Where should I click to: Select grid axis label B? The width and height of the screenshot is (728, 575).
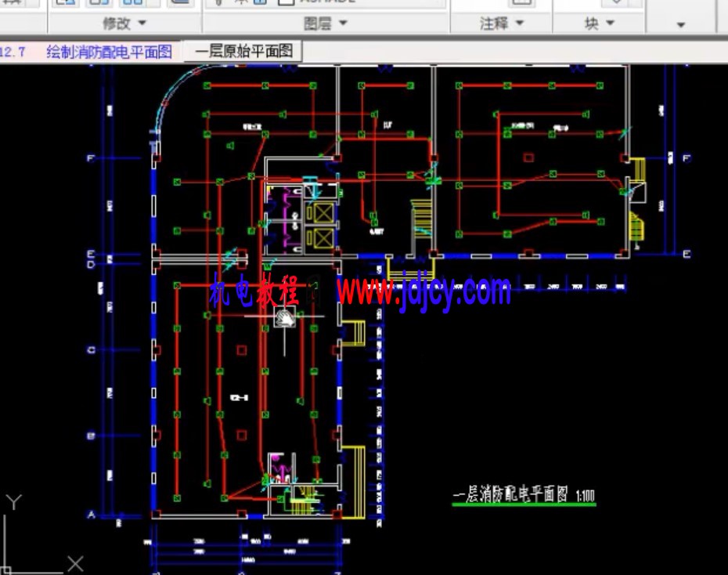point(91,436)
